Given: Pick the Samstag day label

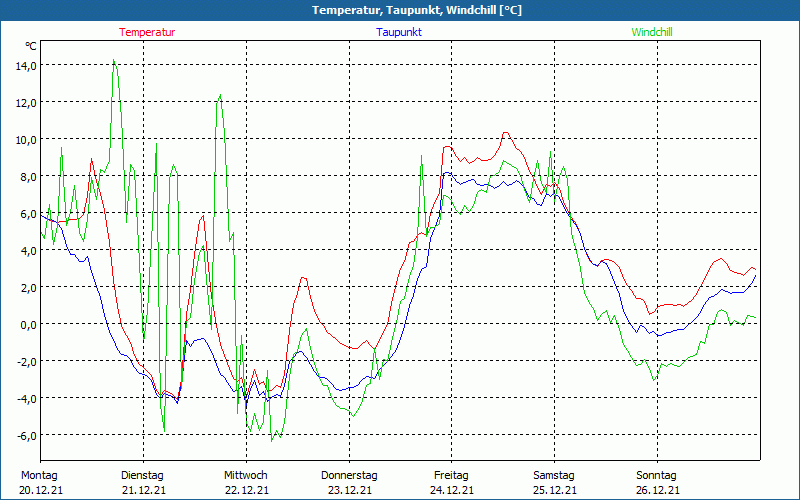Looking at the screenshot, I should click(553, 475).
